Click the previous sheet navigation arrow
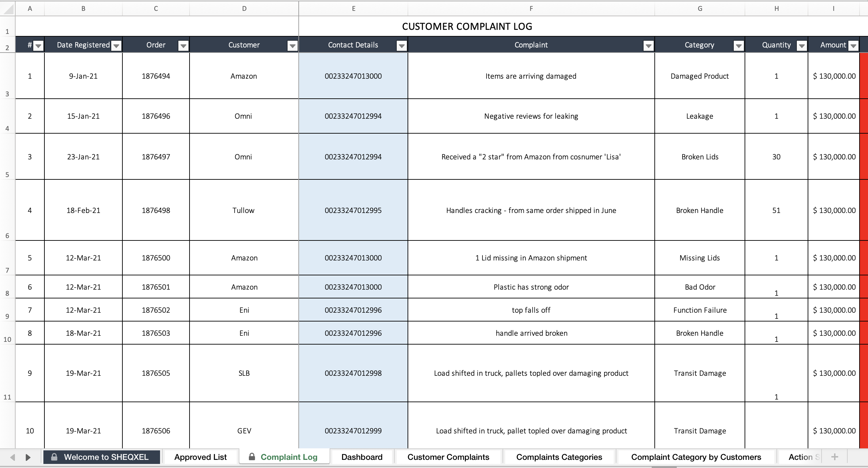868x468 pixels. click(x=13, y=457)
